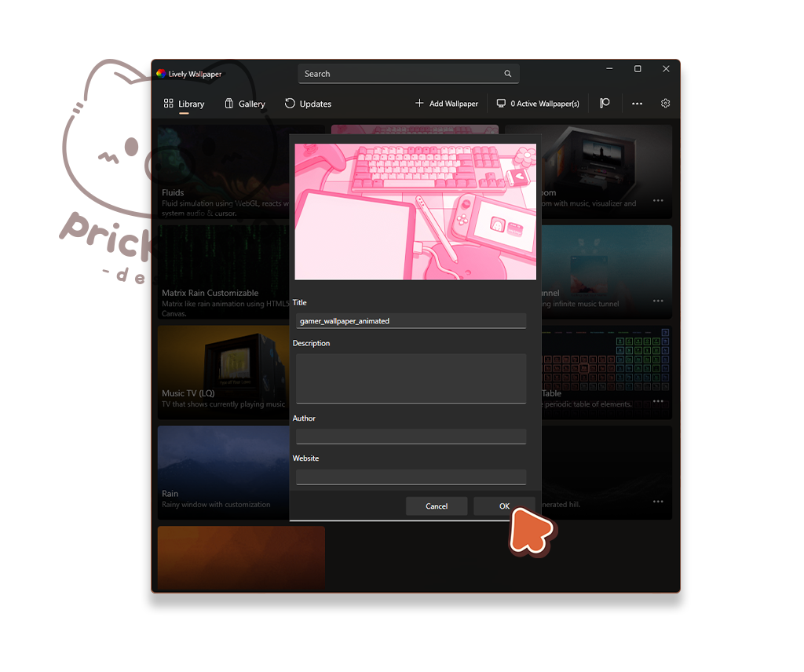804x672 pixels.
Task: Click the Author input field
Action: (411, 436)
